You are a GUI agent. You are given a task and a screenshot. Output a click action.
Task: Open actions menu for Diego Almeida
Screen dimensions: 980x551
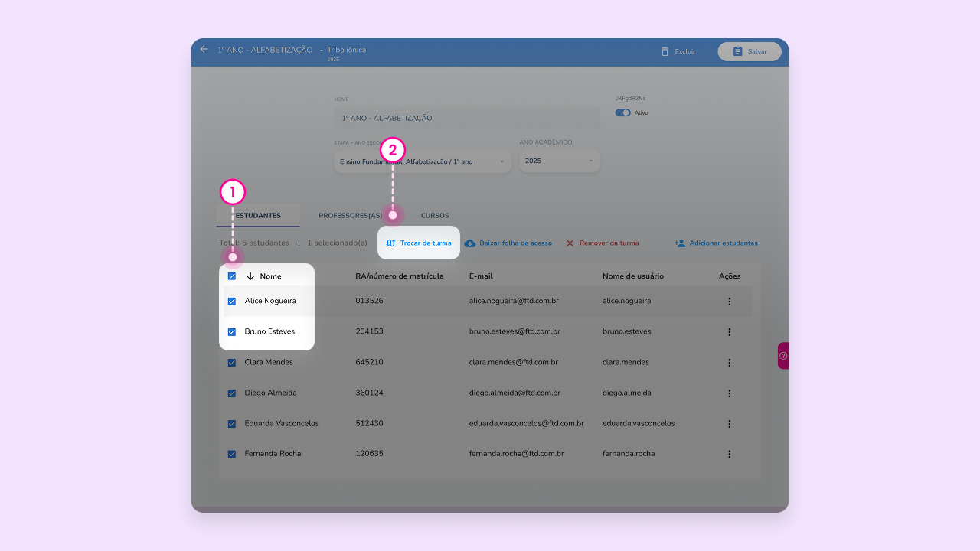(729, 393)
